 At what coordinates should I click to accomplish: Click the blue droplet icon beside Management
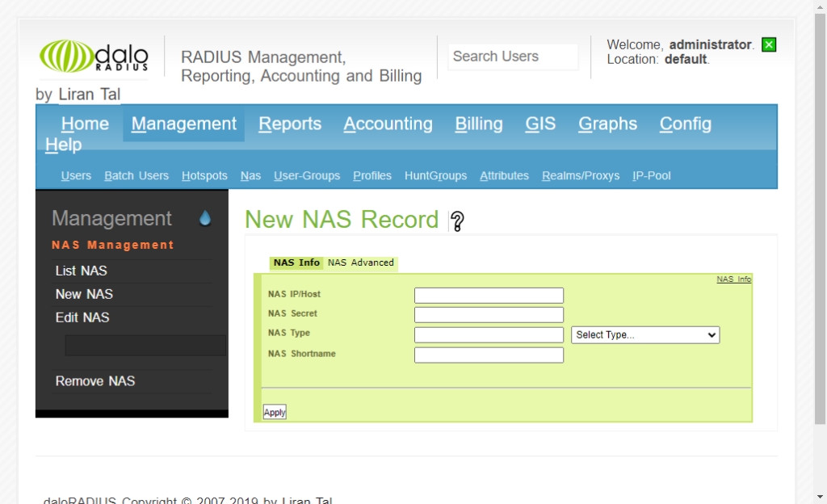205,216
